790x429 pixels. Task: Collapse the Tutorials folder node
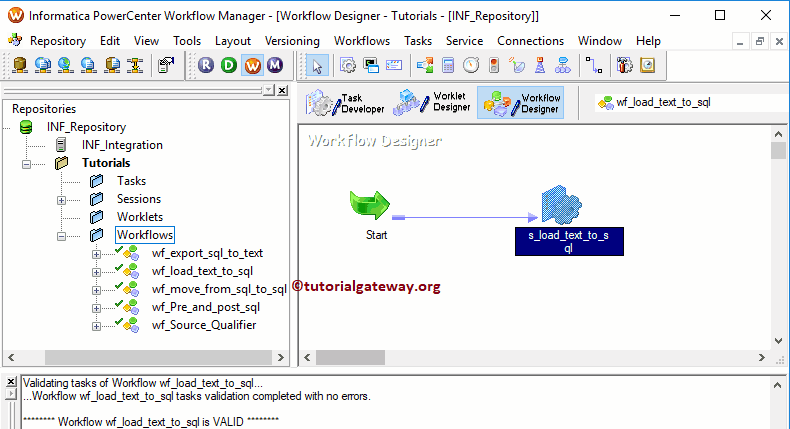26,164
